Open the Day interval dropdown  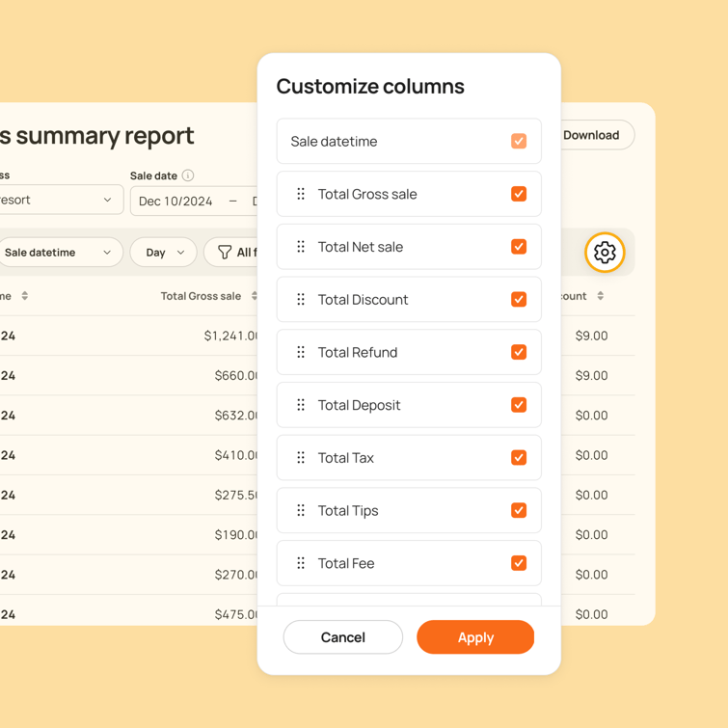coord(163,252)
